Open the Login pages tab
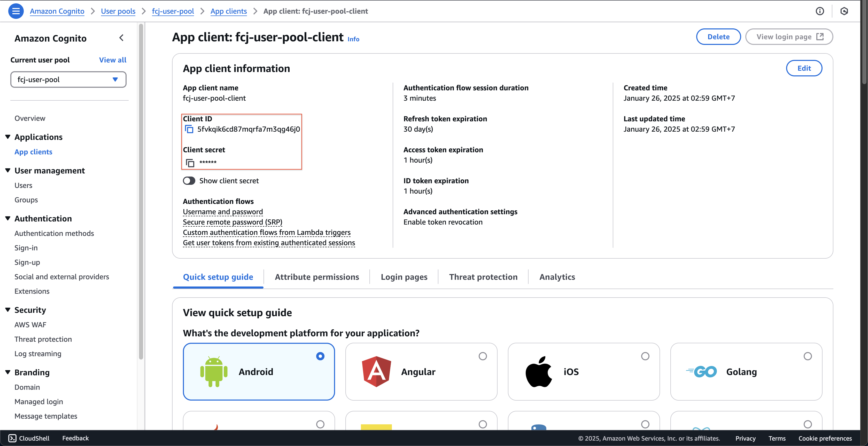The height and width of the screenshot is (446, 868). click(x=404, y=277)
